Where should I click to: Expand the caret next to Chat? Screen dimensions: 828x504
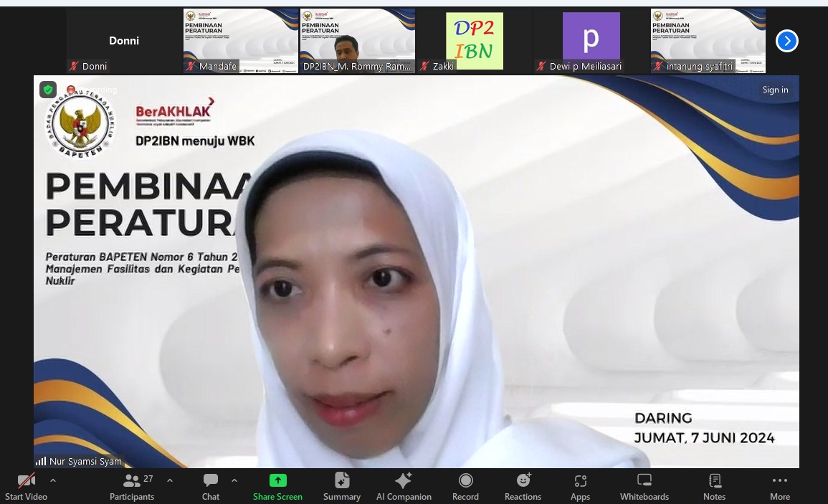[x=234, y=481]
